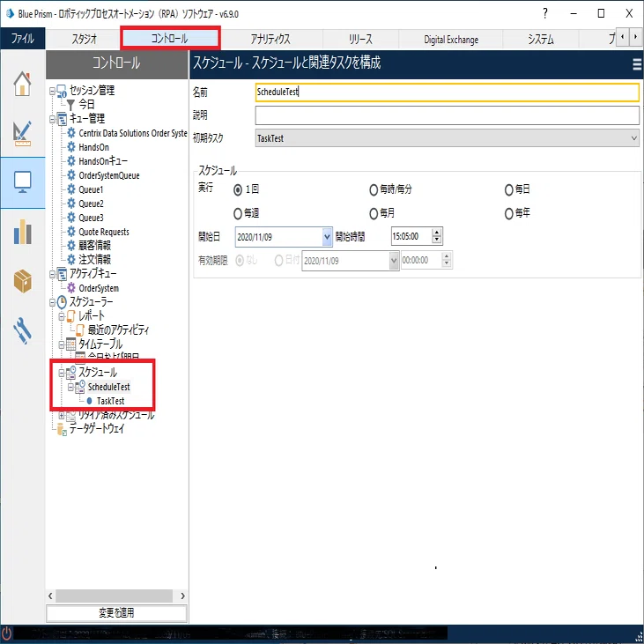Open the System wrench sidebar icon

pos(23,330)
